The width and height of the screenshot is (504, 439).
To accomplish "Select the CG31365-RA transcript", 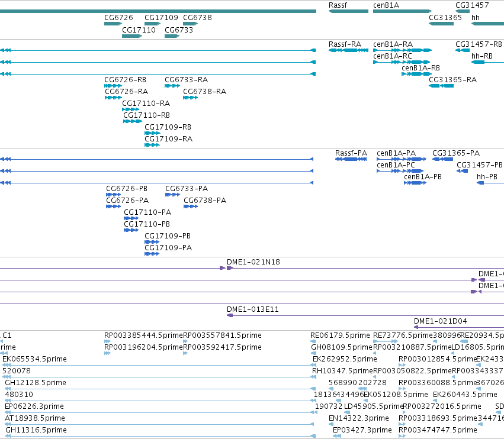I will 441,86.
